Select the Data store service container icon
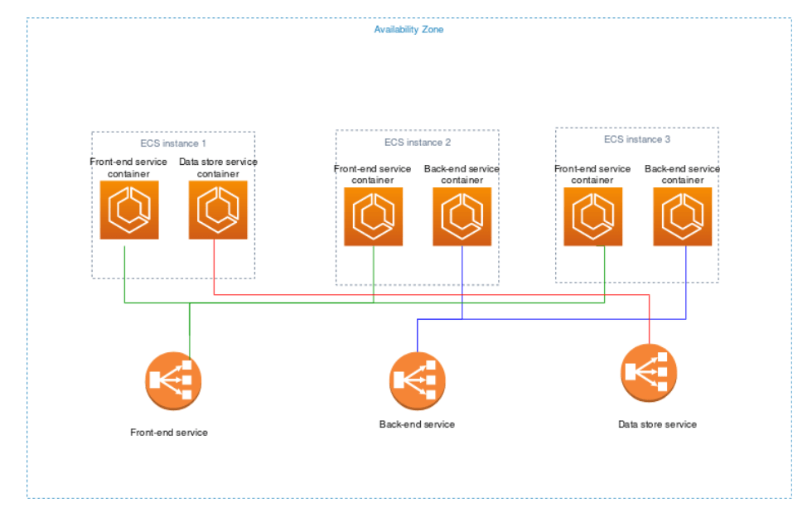This screenshot has width=812, height=508. 219,210
